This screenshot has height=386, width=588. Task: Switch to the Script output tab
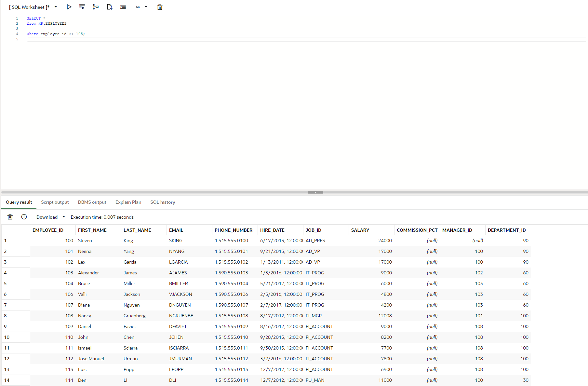[55, 202]
